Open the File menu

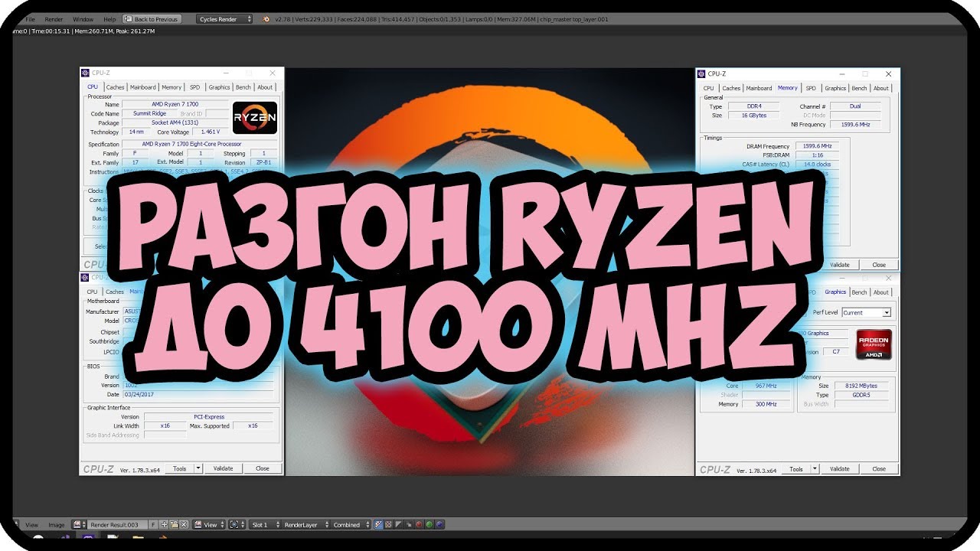pyautogui.click(x=31, y=18)
